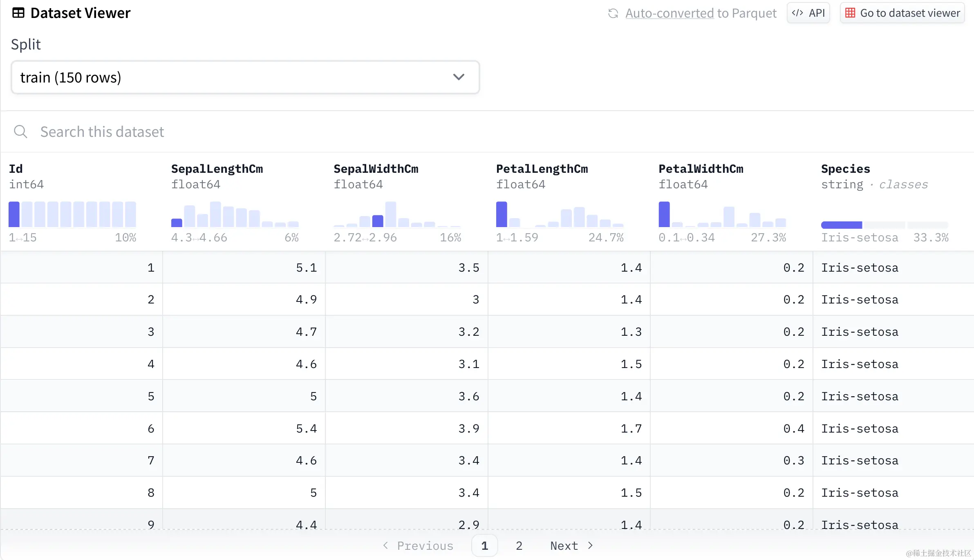Go to page 2 of results
Viewport: 974px width, 560px height.
(519, 546)
